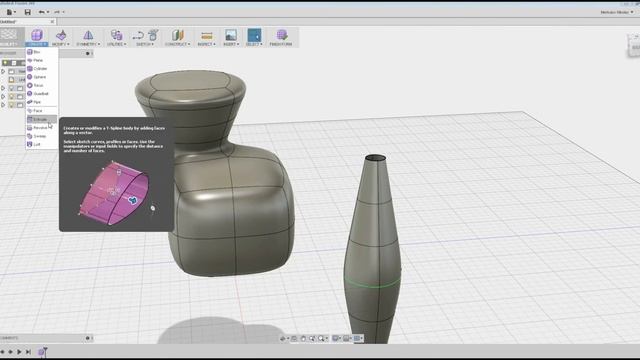Click the ViewCube in the corner
Image resolution: width=640 pixels, height=360 pixels.
(x=634, y=45)
